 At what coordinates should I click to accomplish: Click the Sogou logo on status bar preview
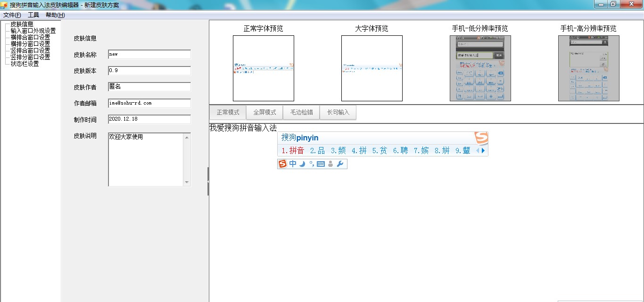(283, 164)
